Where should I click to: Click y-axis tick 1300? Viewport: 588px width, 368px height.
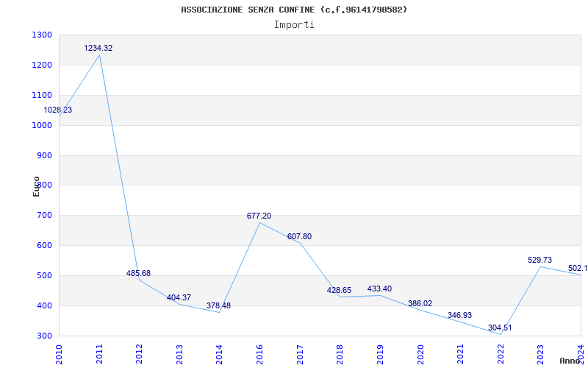(41, 35)
